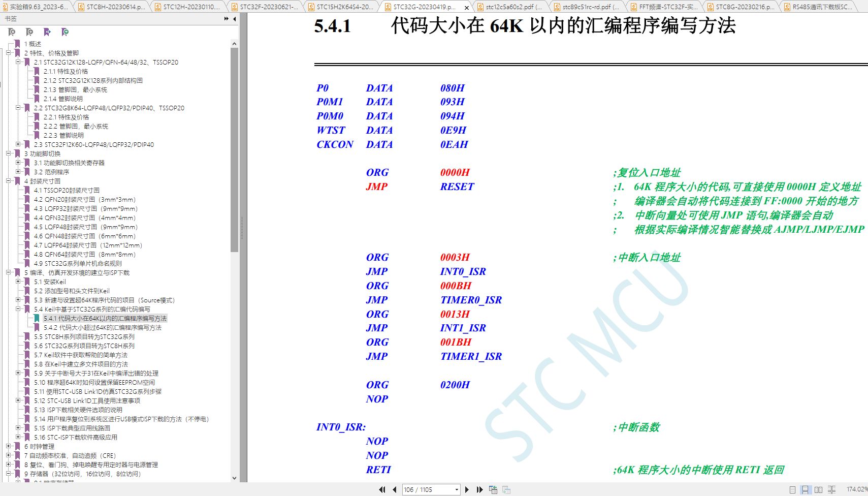The width and height of the screenshot is (868, 496).
Task: Collapse the 2.2 STC32G8K64 bookmark node
Action: point(18,108)
